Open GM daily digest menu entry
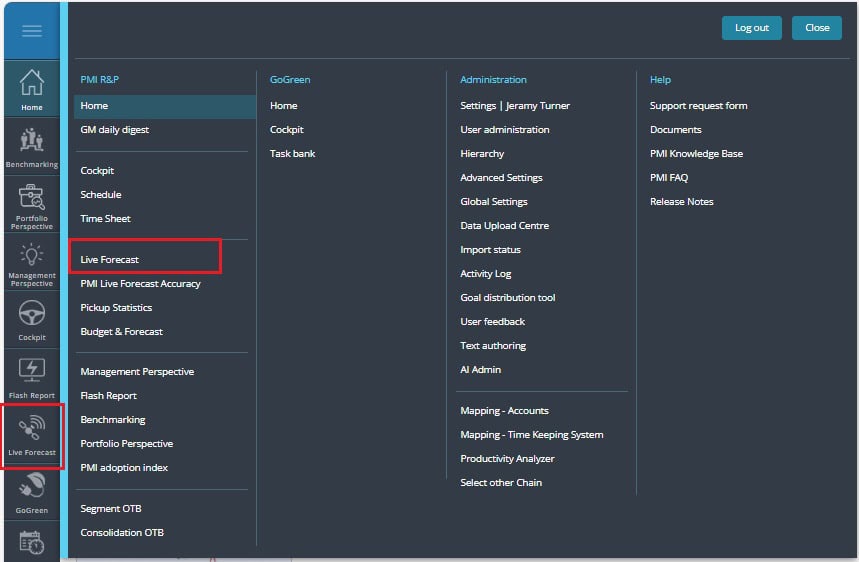This screenshot has height=562, width=859. click(114, 130)
